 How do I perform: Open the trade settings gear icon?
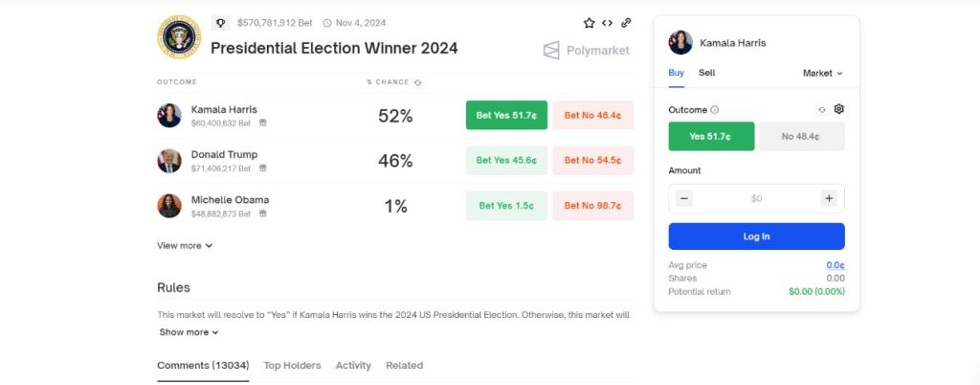click(838, 109)
